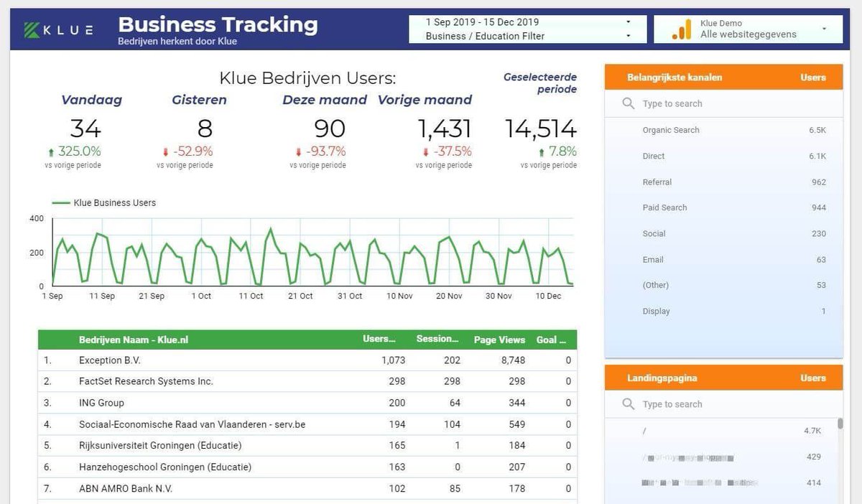Click the Geselecteerde periode value 14,514

tap(541, 129)
